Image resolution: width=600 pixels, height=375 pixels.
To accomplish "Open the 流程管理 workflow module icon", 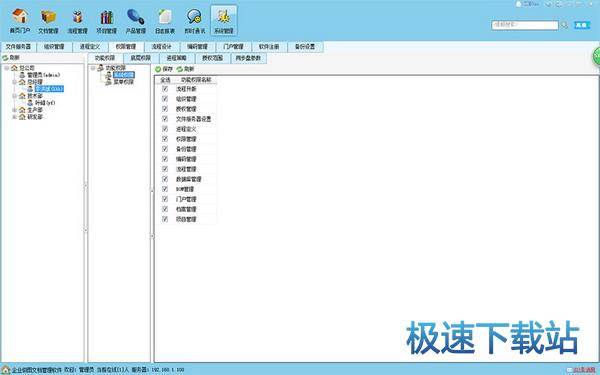I will (77, 21).
